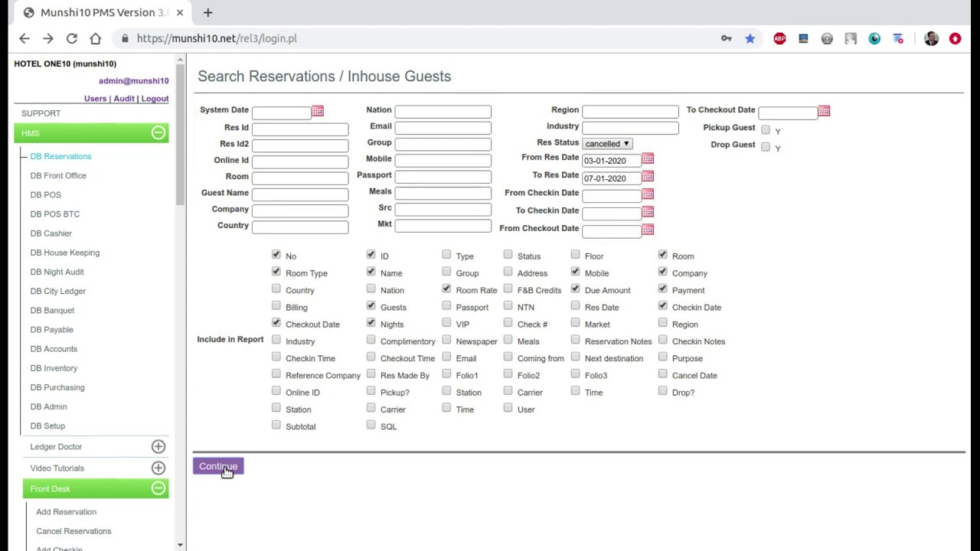This screenshot has height=551, width=980.
Task: Uncheck the ID column checkbox
Action: [x=371, y=254]
